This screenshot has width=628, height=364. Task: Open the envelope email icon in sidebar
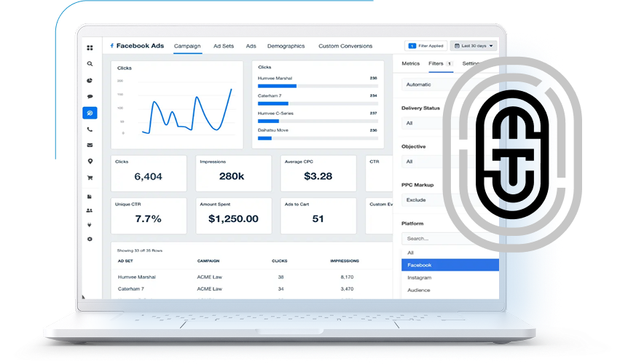click(90, 145)
